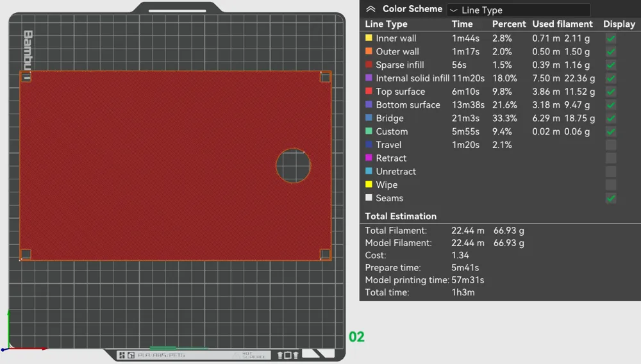Open the Line Type color scheme dropdown
Viewport: 641px width, 364px height.
pyautogui.click(x=519, y=10)
